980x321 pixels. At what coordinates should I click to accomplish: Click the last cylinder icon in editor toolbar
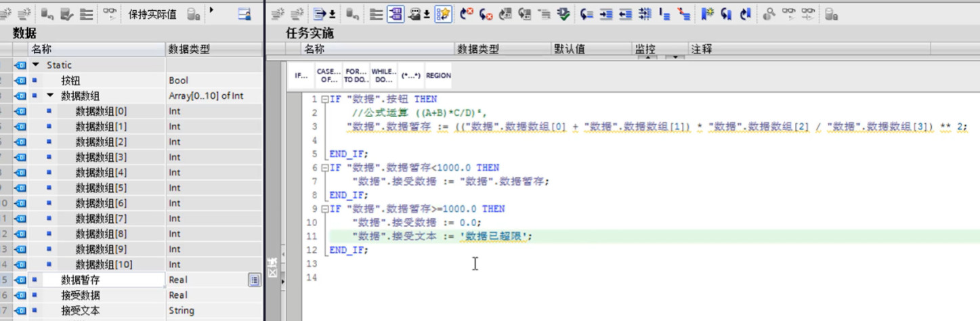pyautogui.click(x=831, y=14)
